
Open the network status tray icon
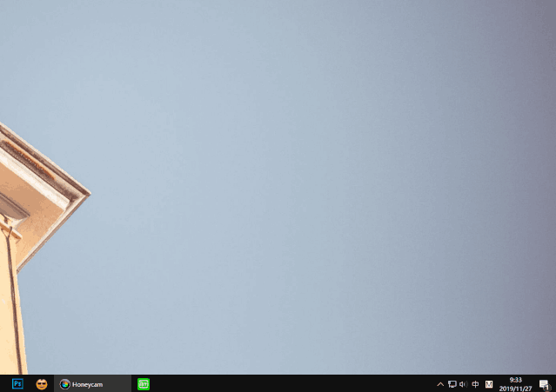pos(452,384)
